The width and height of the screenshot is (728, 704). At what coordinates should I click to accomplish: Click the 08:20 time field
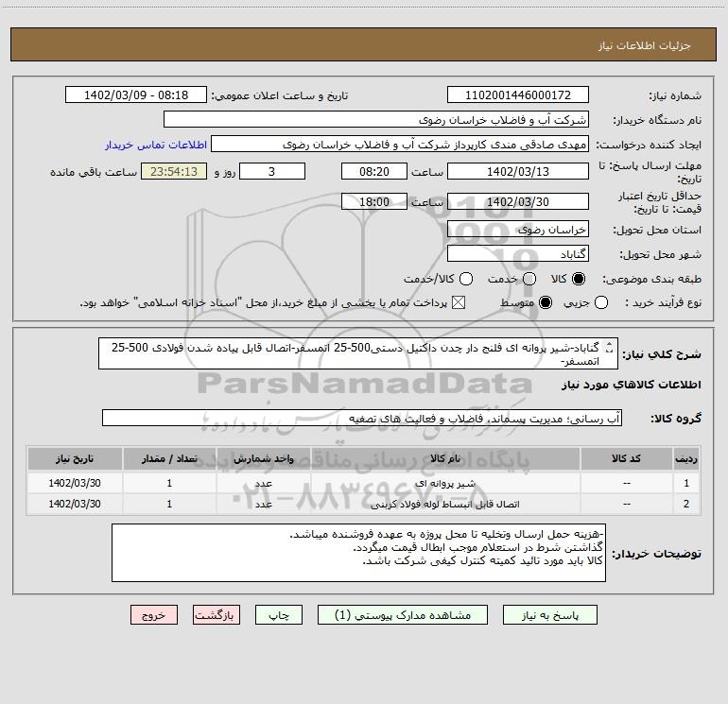pyautogui.click(x=374, y=171)
